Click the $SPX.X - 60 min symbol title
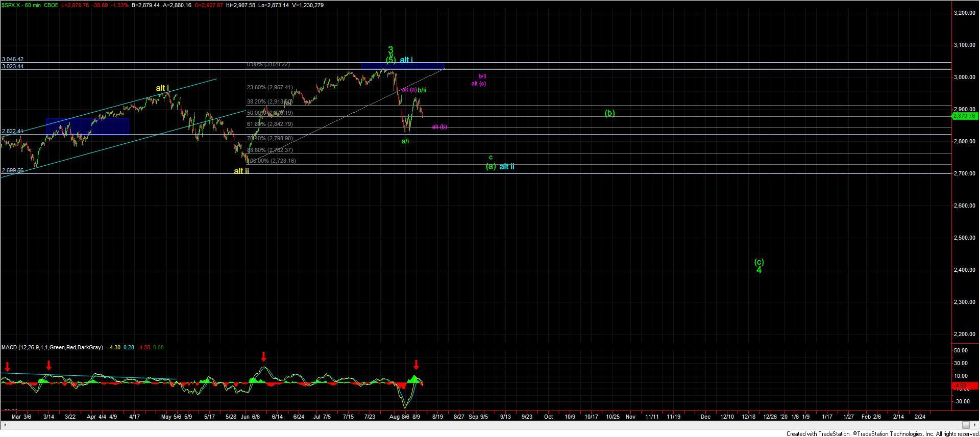The width and height of the screenshot is (980, 437). click(x=21, y=5)
